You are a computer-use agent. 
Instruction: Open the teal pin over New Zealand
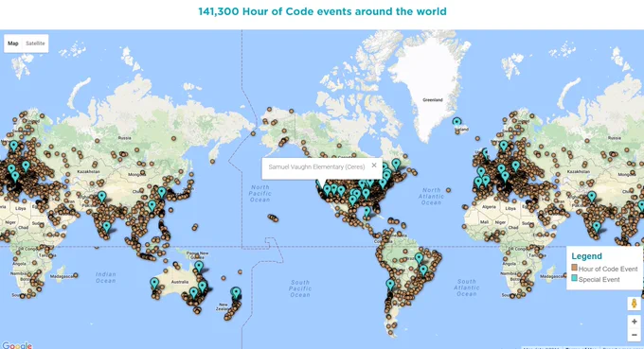[236, 292]
